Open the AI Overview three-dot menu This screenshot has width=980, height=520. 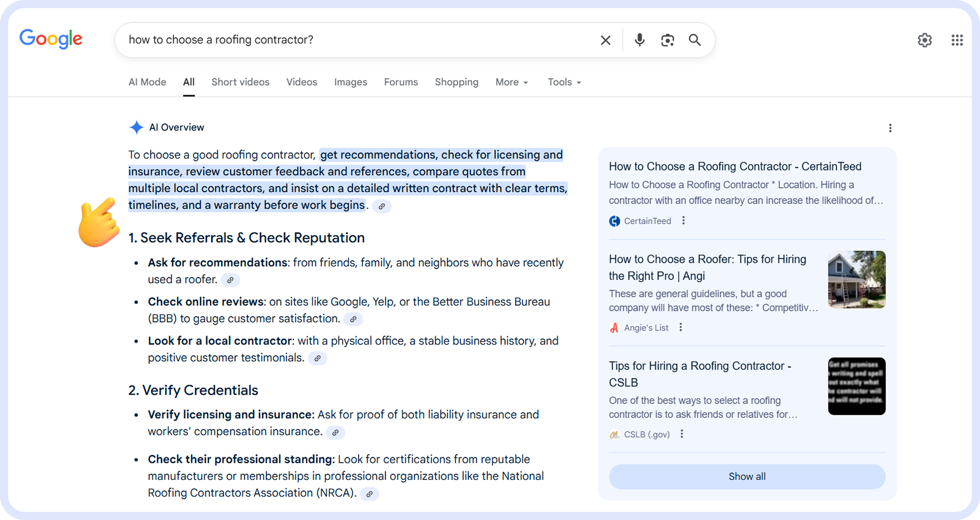point(890,128)
